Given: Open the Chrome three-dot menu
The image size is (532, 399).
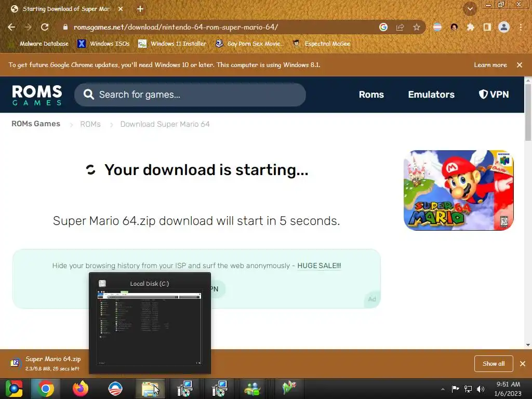Looking at the screenshot, I should [x=521, y=27].
